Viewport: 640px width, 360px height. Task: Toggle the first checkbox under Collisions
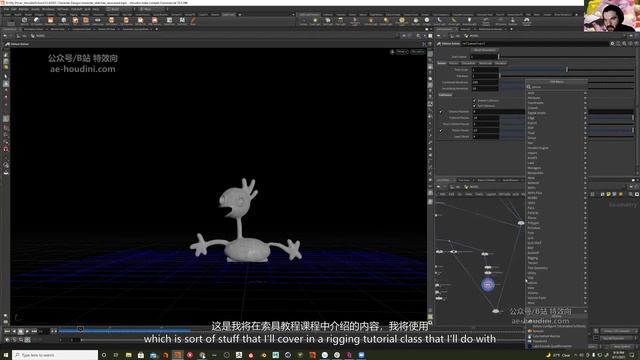475,100
